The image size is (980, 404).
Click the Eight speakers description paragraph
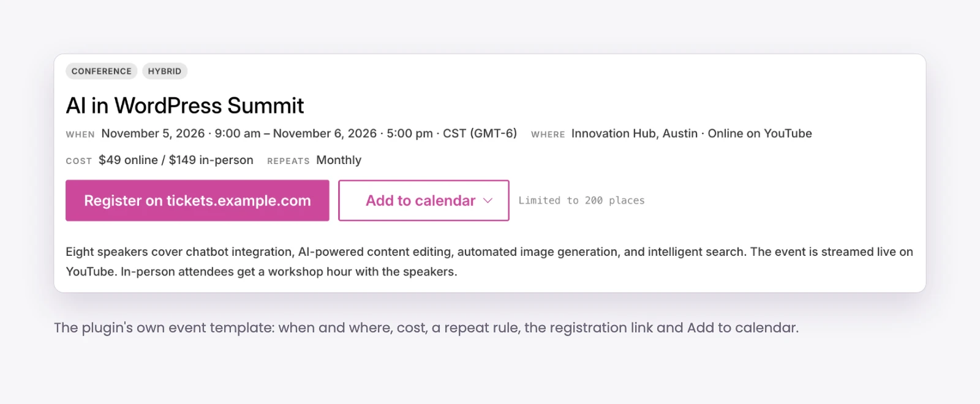489,261
